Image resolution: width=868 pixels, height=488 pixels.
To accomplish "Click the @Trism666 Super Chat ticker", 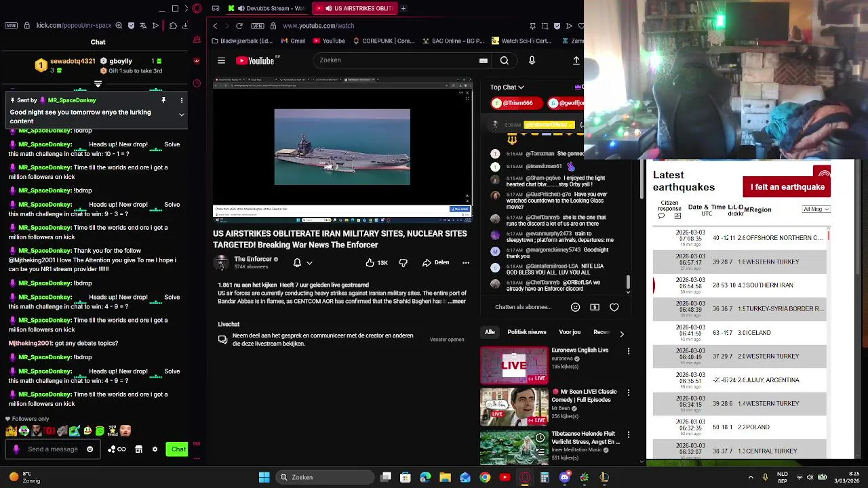I will 517,103.
